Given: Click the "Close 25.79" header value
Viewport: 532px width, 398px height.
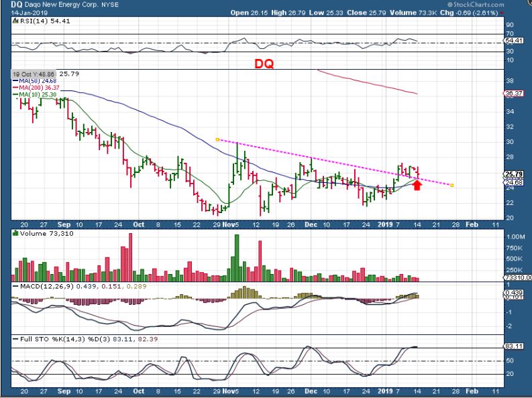Looking at the screenshot, I should pyautogui.click(x=366, y=13).
